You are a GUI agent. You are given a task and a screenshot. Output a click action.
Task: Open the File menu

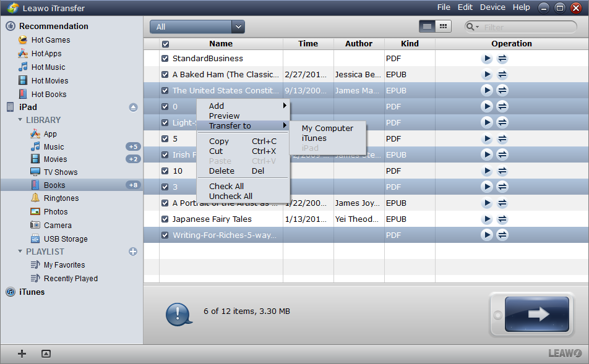click(x=444, y=7)
